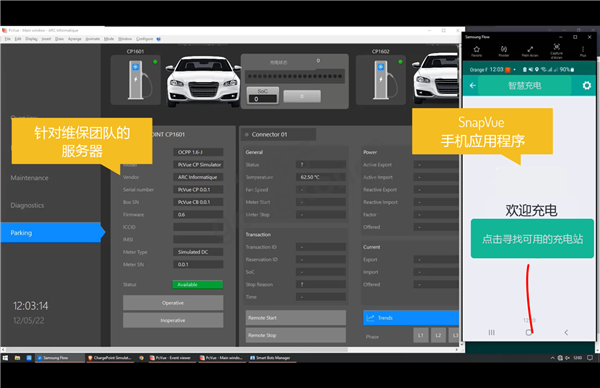Switch to PcVue Event viewer taskbar item
The width and height of the screenshot is (600, 388).
tap(172, 358)
